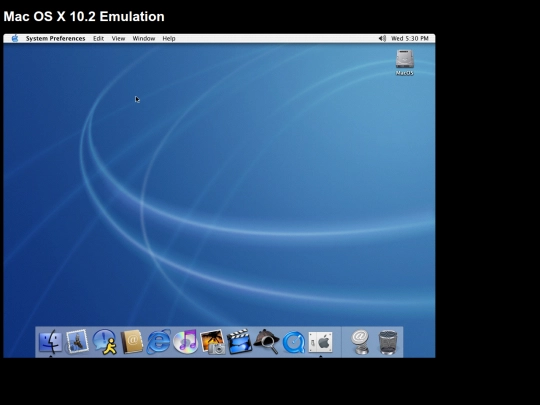Click the Wed 5:30 PM clock
Screen dimensions: 540x405
point(410,39)
